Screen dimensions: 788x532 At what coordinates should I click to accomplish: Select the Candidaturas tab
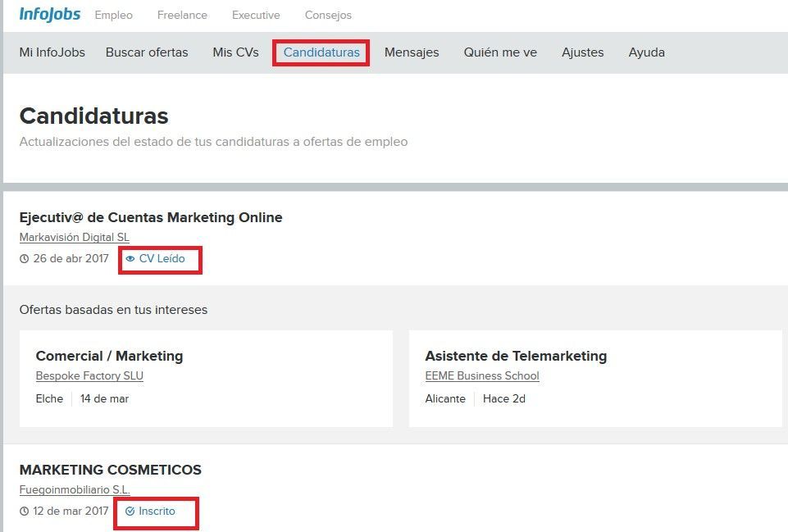coord(321,52)
